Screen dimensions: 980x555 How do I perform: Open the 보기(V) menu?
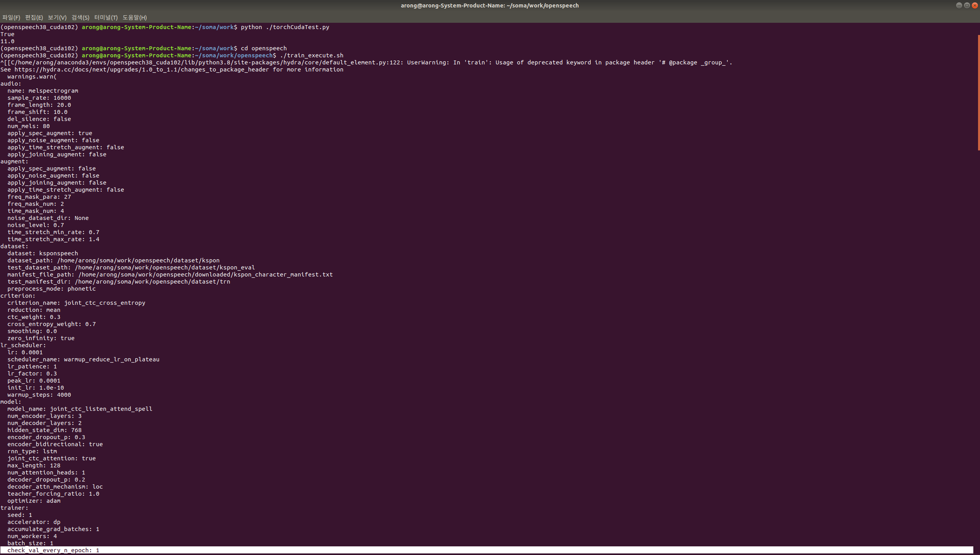(57, 18)
